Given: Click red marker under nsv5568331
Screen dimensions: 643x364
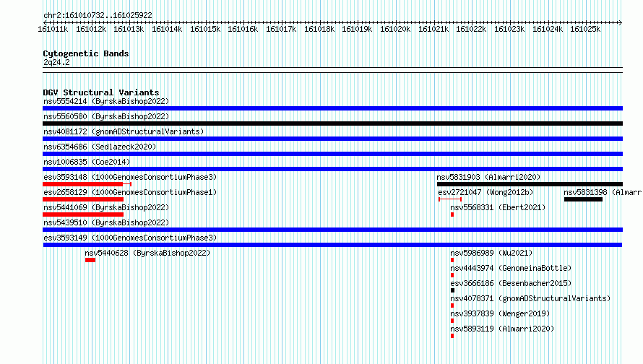Looking at the screenshot, I should pyautogui.click(x=452, y=214).
